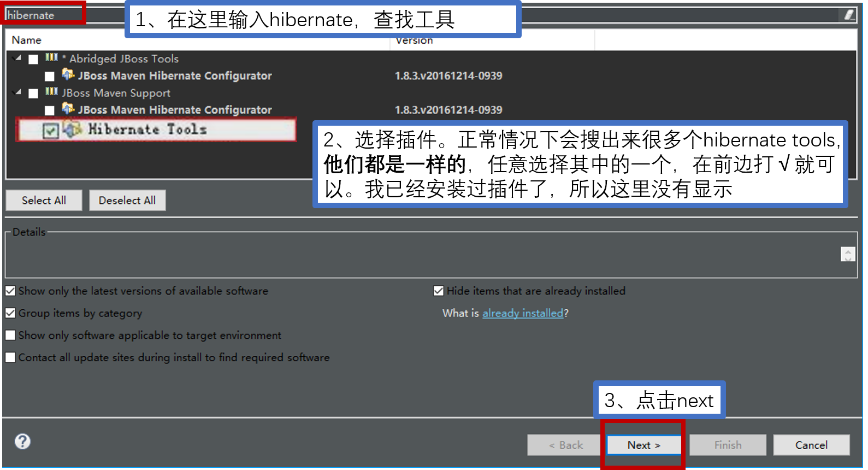Click Configurator plugin icon under Abridged JBoss Tools
This screenshot has width=868, height=470.
point(68,74)
